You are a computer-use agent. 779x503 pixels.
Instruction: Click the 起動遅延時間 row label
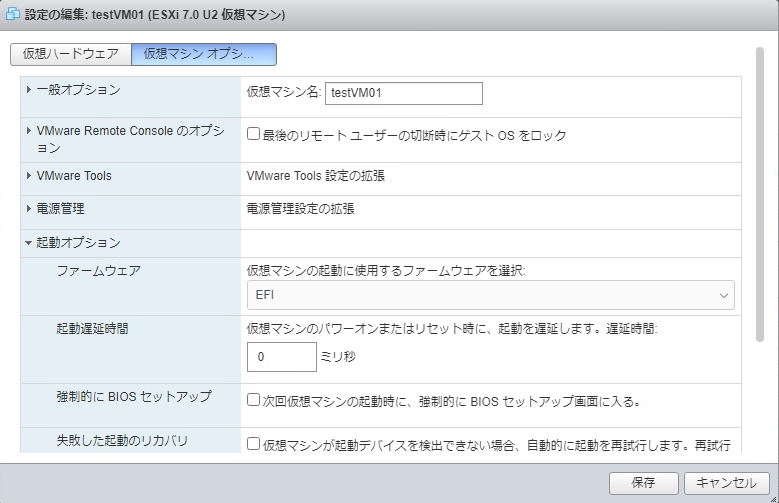(x=92, y=328)
